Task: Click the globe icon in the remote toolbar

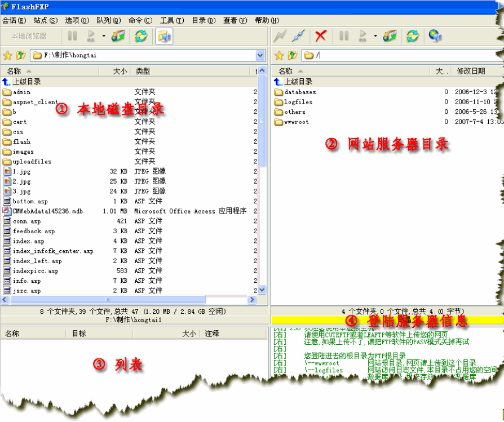Action: pos(435,37)
